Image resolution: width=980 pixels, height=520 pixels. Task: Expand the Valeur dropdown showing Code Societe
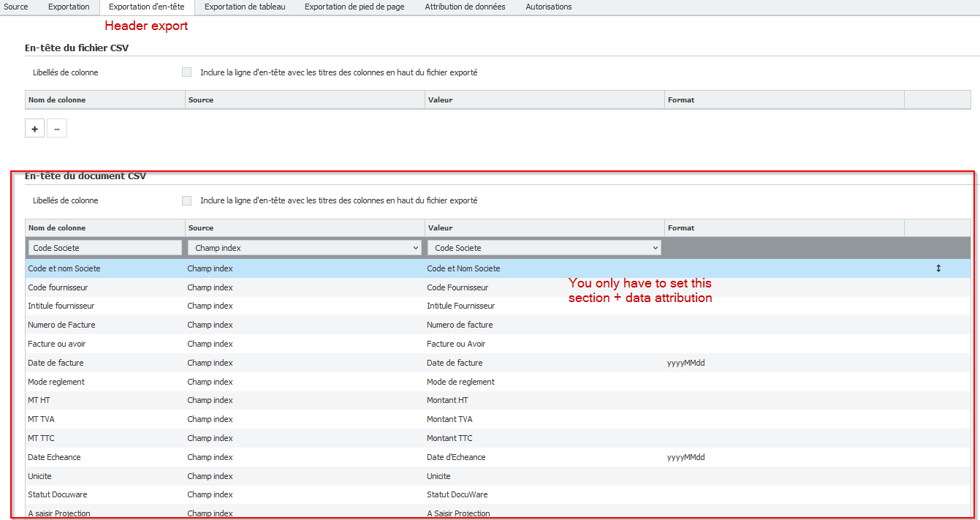(x=544, y=248)
